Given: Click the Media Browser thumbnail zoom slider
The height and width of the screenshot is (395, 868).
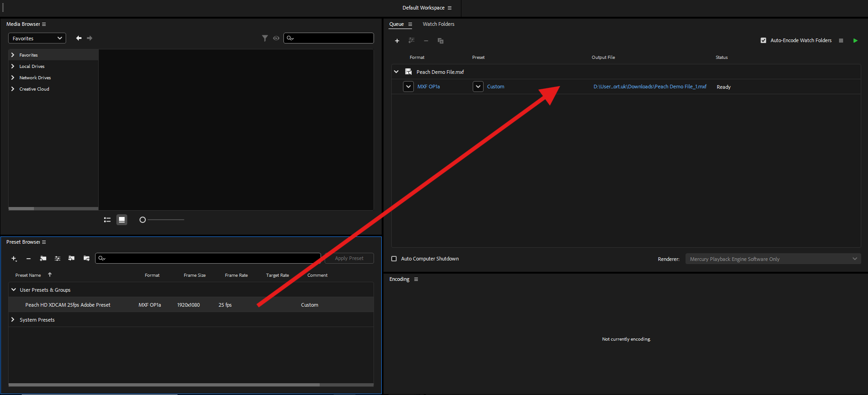Looking at the screenshot, I should (x=162, y=220).
